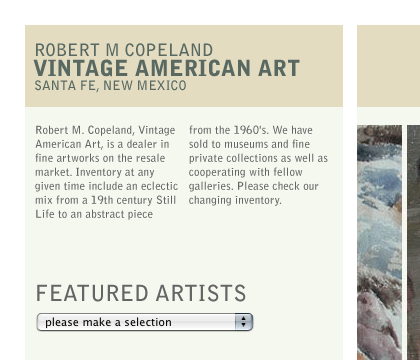Screen dimensions: 420x360
Task: Click the text 'fine artworks on the resale'
Action: (100, 158)
